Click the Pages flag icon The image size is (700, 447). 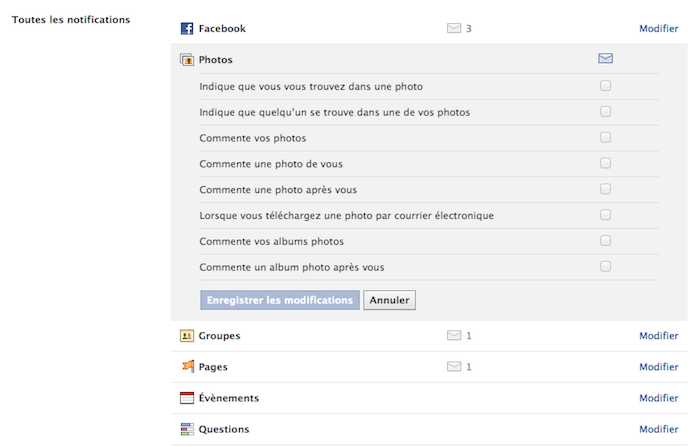coord(186,367)
